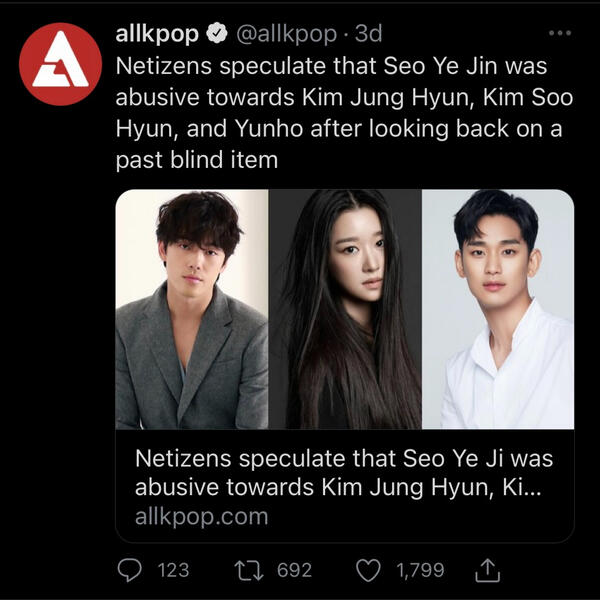Click the verified badge next to allkpop
600x600 pixels.
pyautogui.click(x=216, y=35)
